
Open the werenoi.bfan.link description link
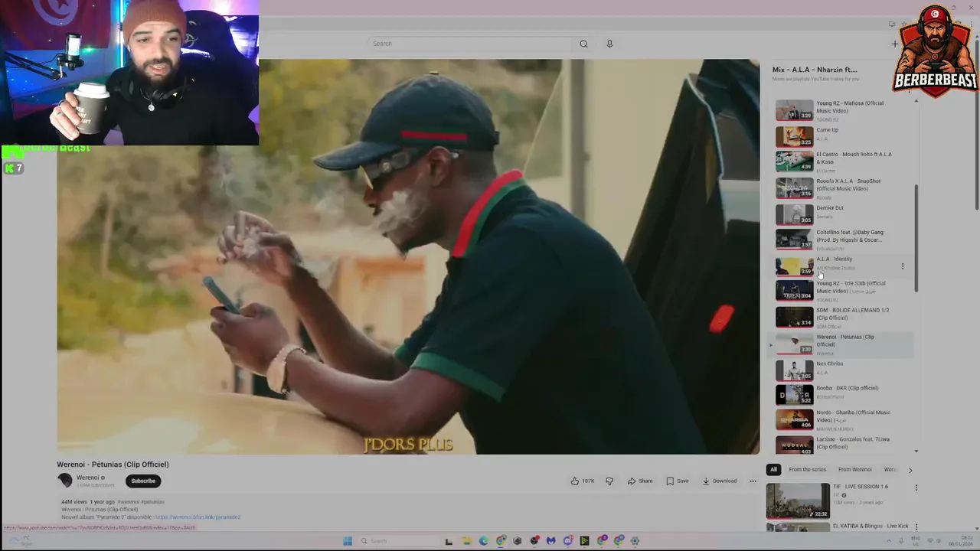(198, 517)
